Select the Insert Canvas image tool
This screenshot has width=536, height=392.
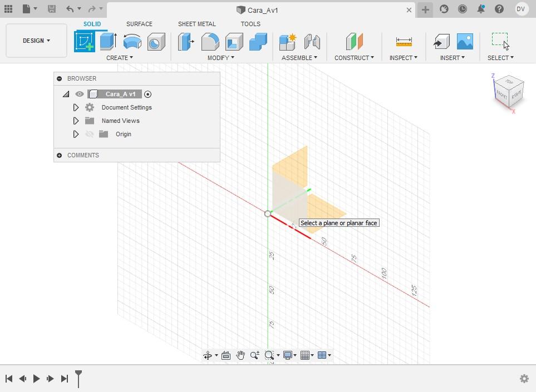click(465, 41)
